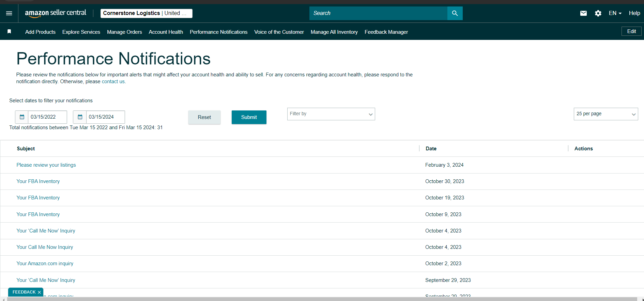This screenshot has width=644, height=301.
Task: Click the Subject column header
Action: click(26, 149)
